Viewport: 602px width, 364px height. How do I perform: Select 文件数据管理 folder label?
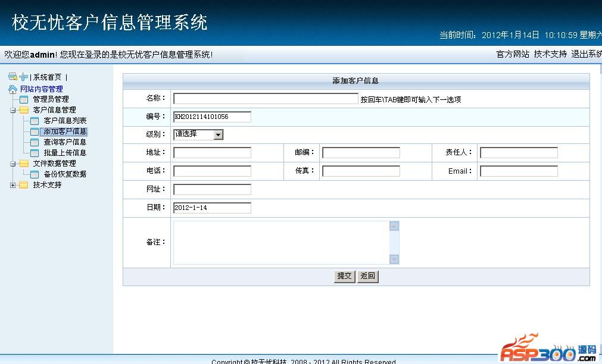point(55,164)
